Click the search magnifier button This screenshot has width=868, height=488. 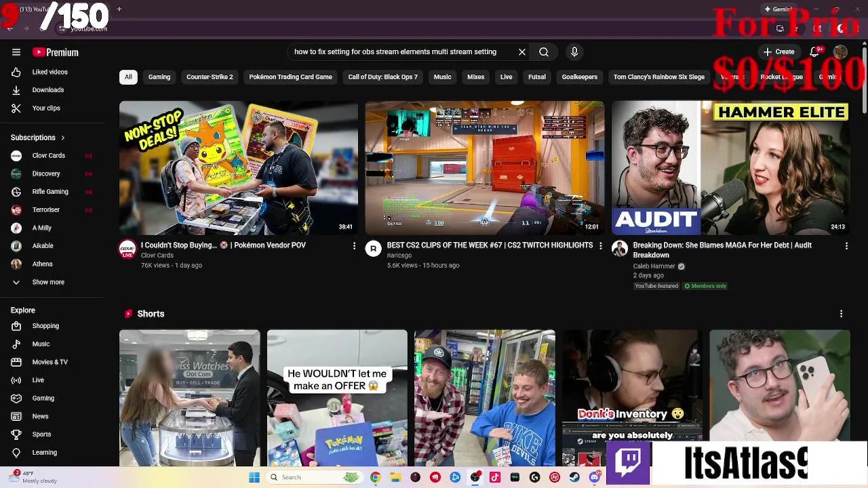tap(544, 52)
